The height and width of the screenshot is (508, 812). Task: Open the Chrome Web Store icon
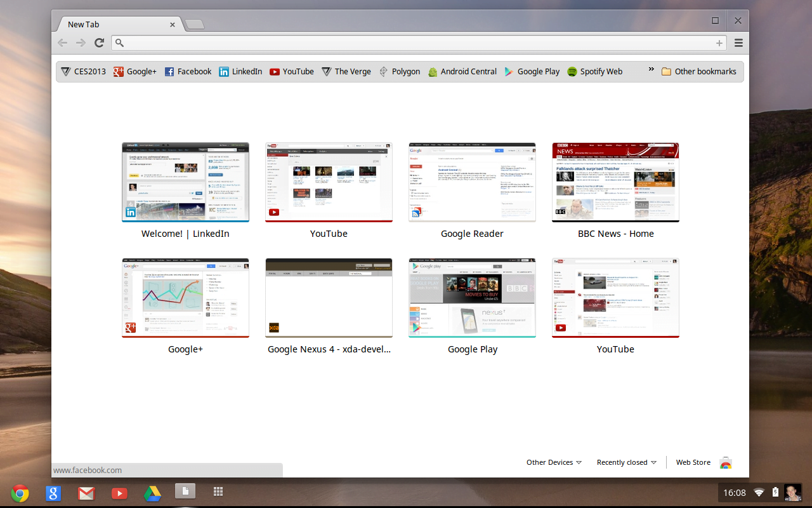726,463
